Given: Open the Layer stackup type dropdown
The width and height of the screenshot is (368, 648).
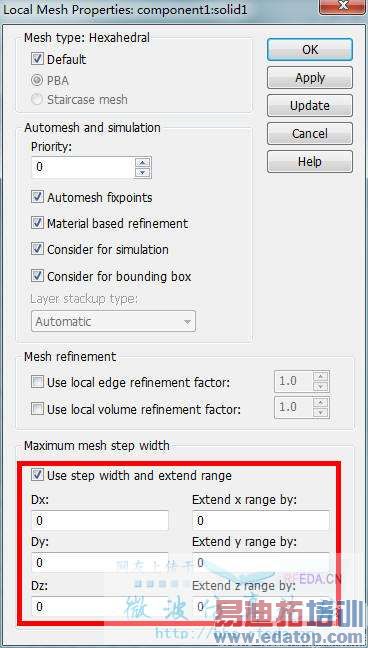Looking at the screenshot, I should coord(113,321).
